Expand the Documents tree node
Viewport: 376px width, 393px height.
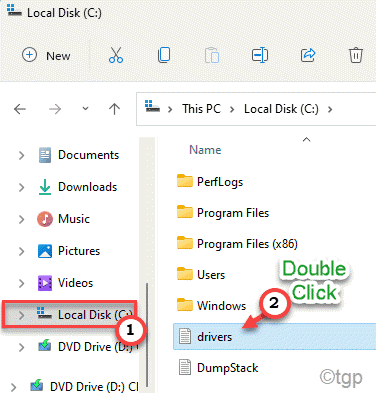pyautogui.click(x=22, y=155)
